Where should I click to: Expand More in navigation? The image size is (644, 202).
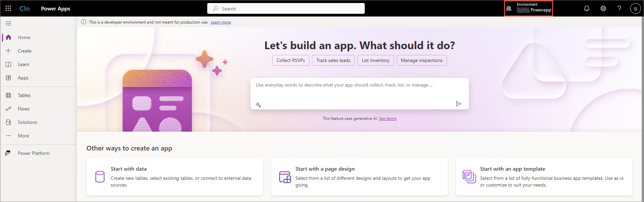coord(39,136)
